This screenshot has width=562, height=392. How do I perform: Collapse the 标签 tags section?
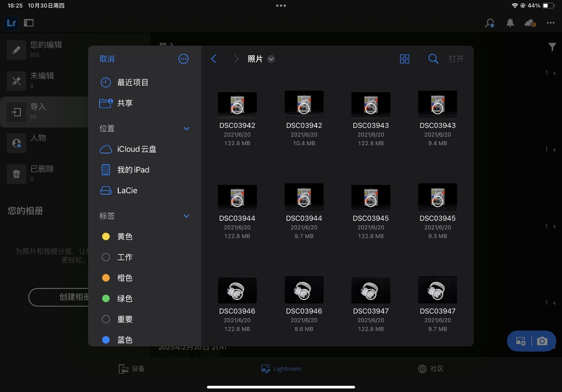coord(186,216)
